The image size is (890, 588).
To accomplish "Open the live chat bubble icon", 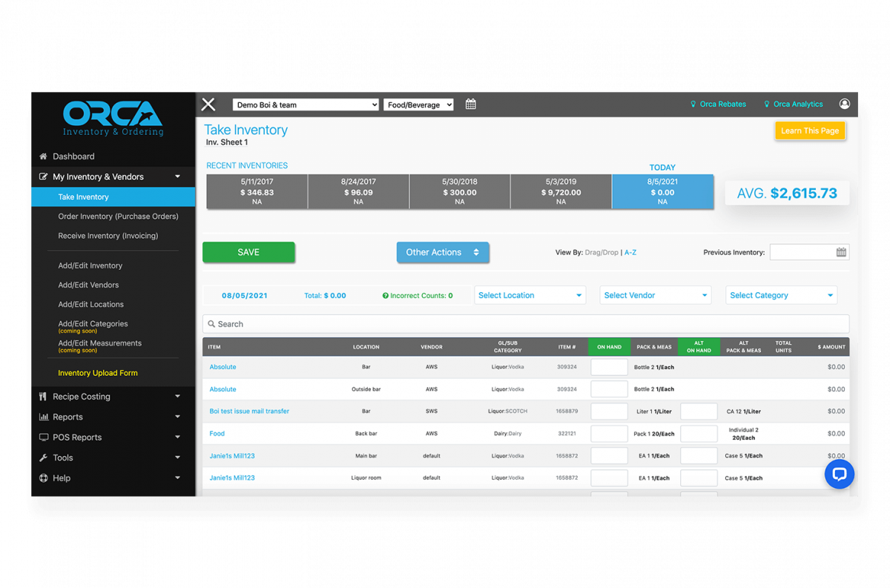I will (x=839, y=474).
